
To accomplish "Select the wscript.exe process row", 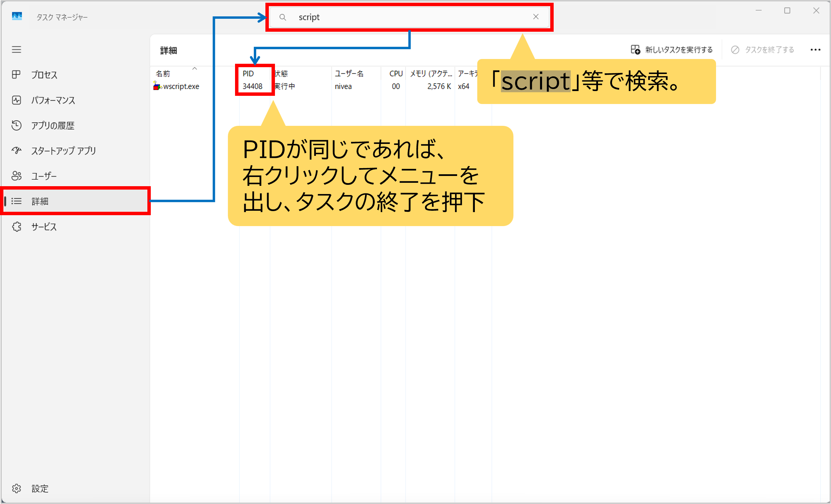I will (x=181, y=86).
